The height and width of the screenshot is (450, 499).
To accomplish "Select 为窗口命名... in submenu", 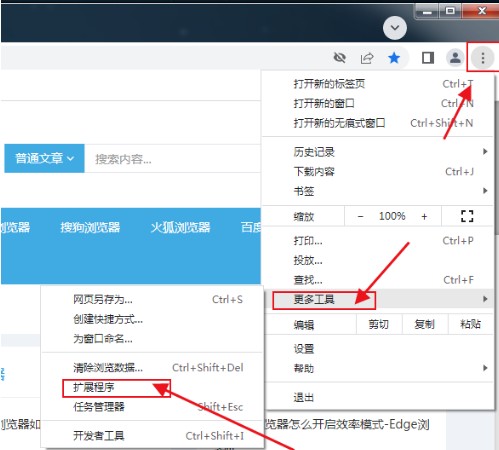I will (x=153, y=339).
